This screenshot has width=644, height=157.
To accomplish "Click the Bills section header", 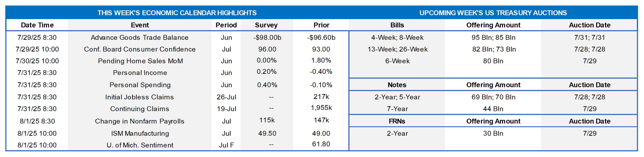I will [397, 25].
